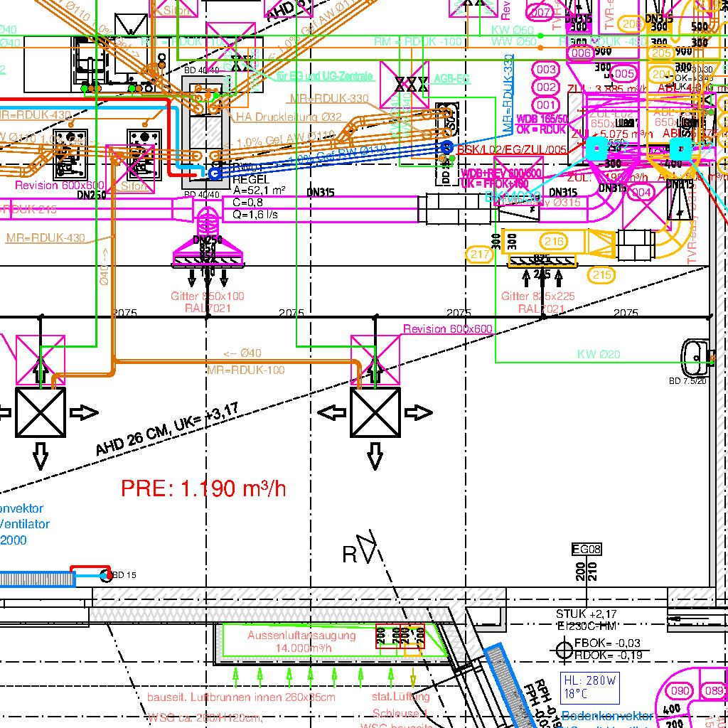
Task: Select the magenta oval tag "003"
Action: [546, 69]
